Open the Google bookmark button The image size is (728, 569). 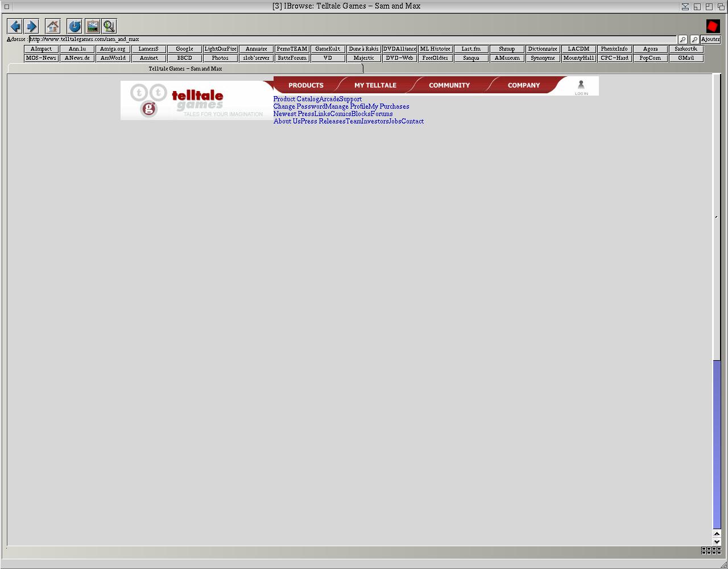pyautogui.click(x=184, y=49)
